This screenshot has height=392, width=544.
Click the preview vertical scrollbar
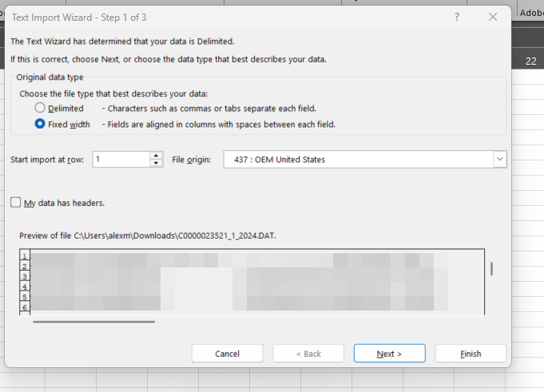(x=491, y=269)
